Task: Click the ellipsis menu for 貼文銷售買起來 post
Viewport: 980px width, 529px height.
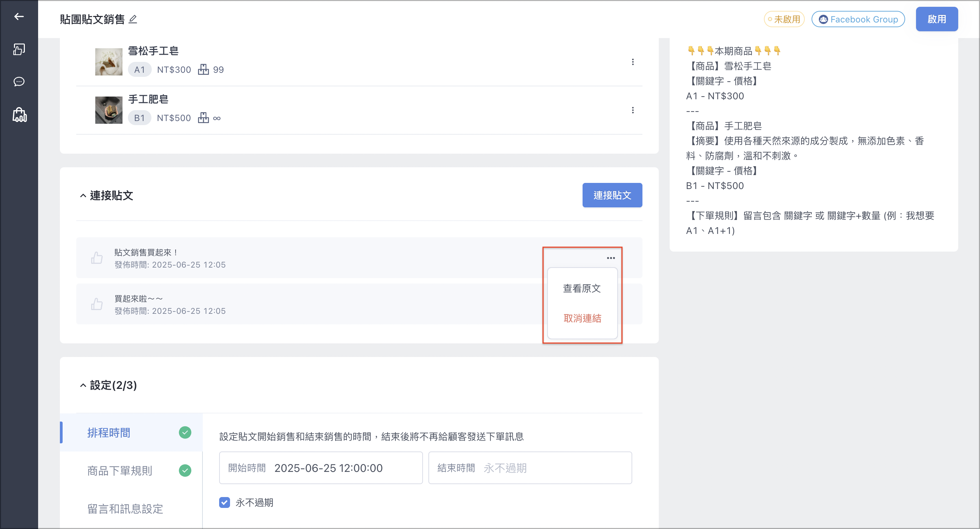Action: click(611, 258)
